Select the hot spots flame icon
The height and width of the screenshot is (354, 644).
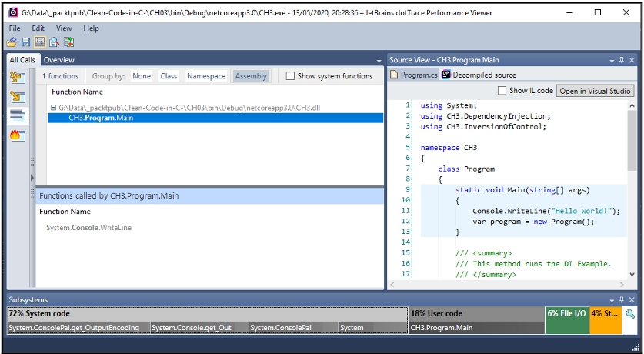click(x=18, y=135)
